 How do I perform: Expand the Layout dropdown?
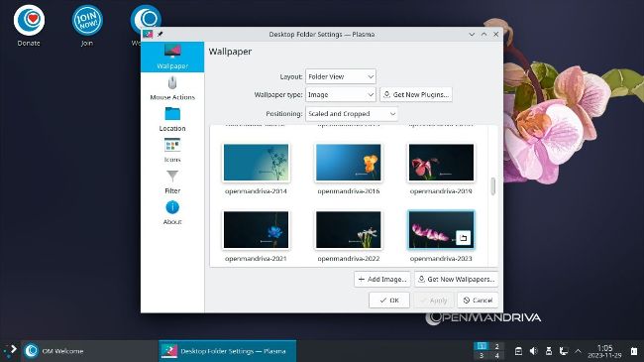point(341,76)
